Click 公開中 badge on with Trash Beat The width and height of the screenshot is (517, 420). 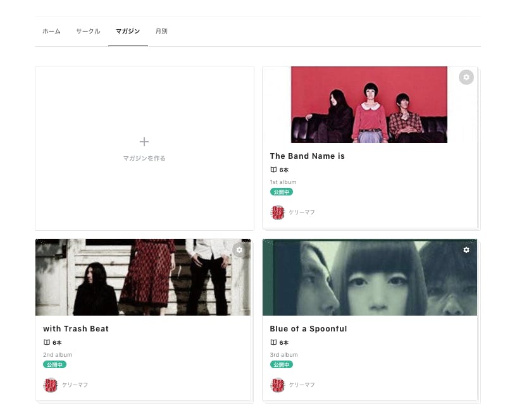(54, 364)
